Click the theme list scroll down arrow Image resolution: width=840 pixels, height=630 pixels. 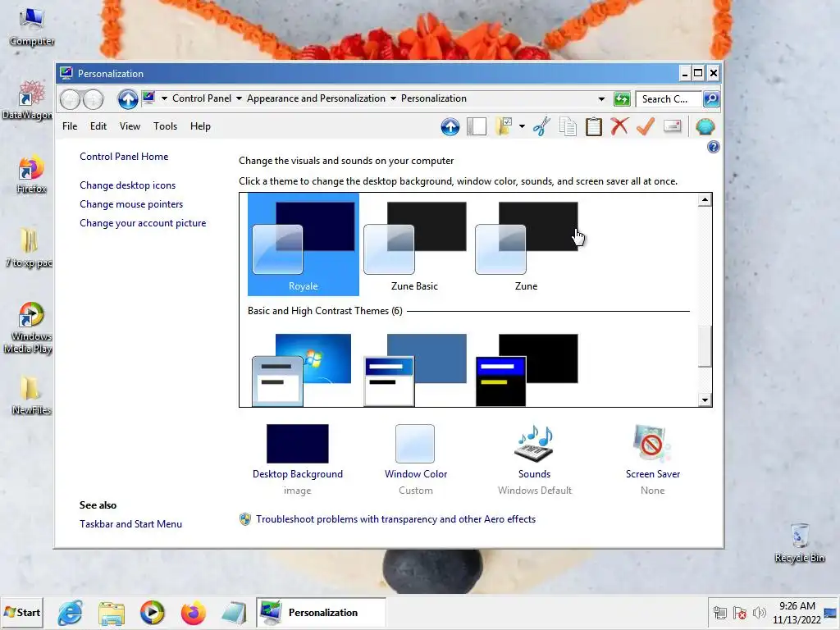[x=705, y=399]
